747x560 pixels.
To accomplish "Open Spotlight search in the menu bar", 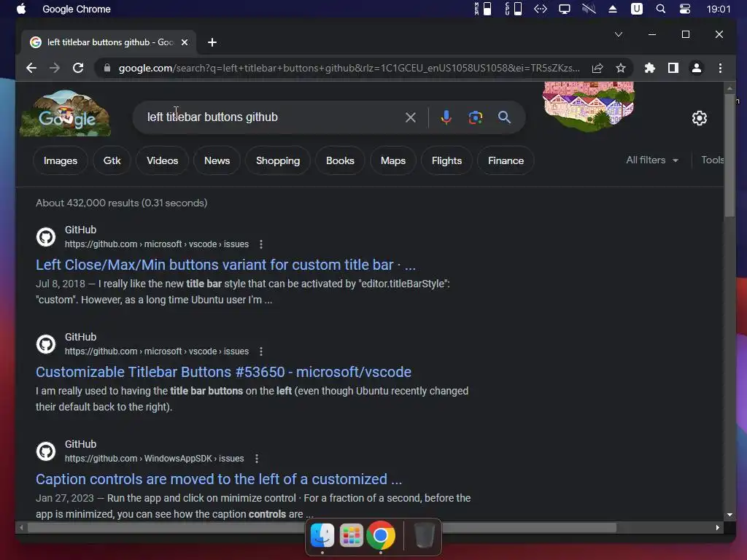I will point(661,9).
